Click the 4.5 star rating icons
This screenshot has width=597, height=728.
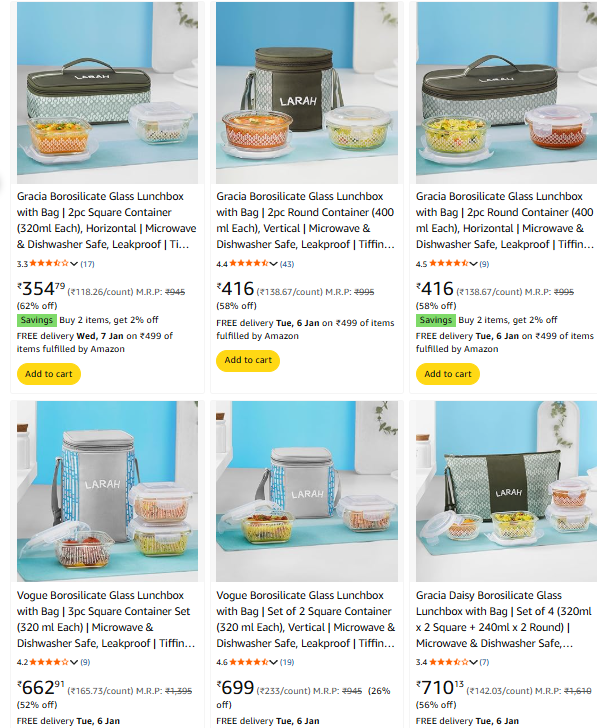448,263
